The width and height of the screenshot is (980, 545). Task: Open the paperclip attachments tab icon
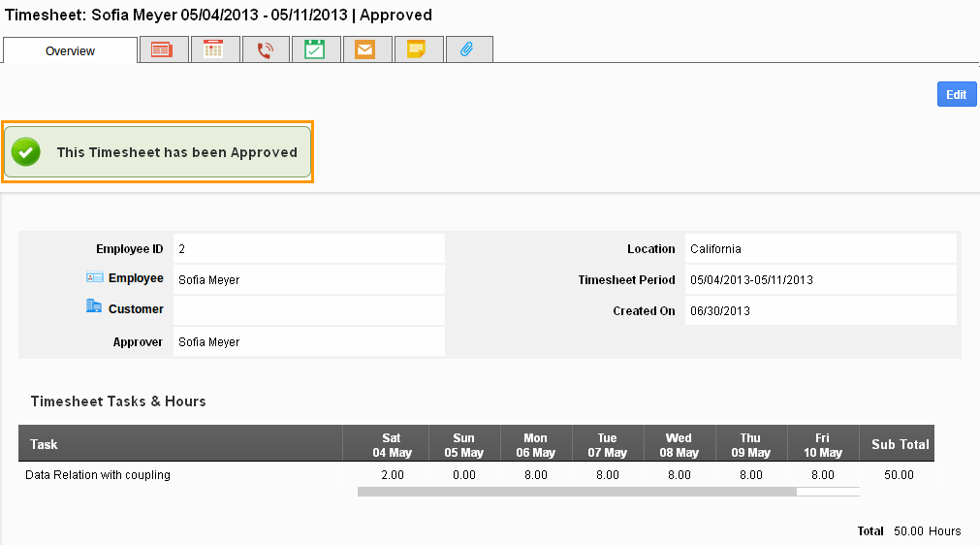click(467, 49)
